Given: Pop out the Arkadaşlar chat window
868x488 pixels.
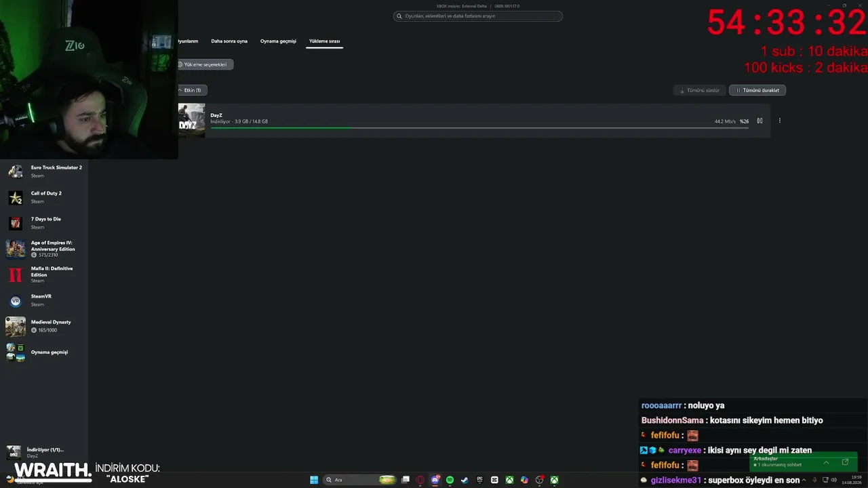Looking at the screenshot, I should pos(845,462).
